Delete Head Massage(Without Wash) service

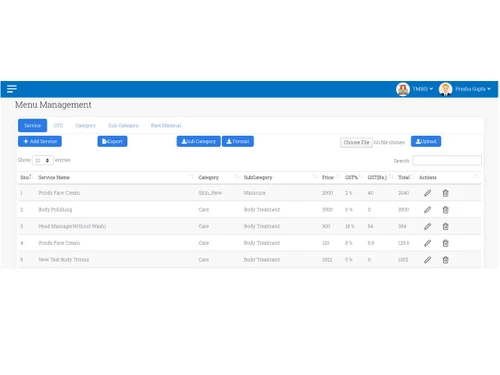[x=445, y=226]
